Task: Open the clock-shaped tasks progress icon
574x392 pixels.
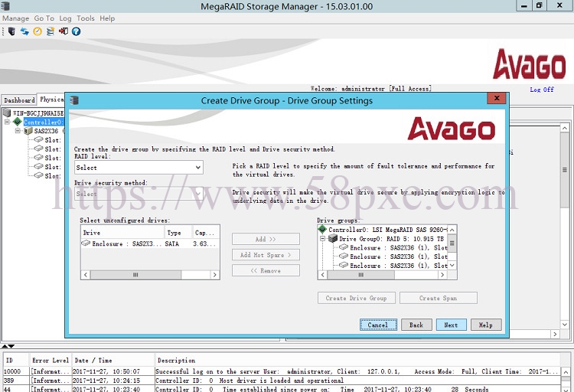Action: (x=38, y=31)
